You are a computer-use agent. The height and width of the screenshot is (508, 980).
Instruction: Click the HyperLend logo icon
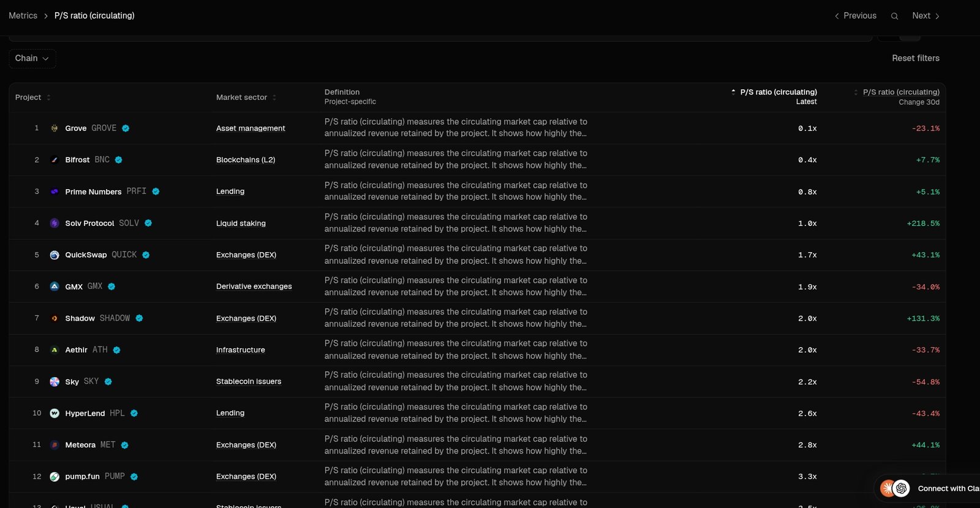pyautogui.click(x=55, y=413)
